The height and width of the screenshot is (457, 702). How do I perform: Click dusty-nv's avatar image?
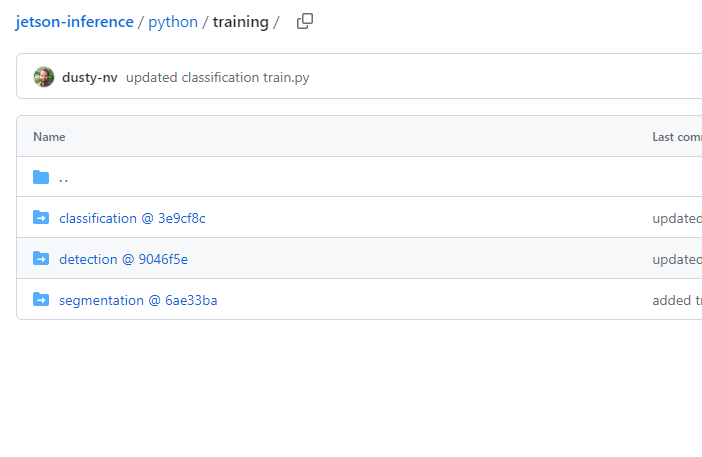point(44,77)
